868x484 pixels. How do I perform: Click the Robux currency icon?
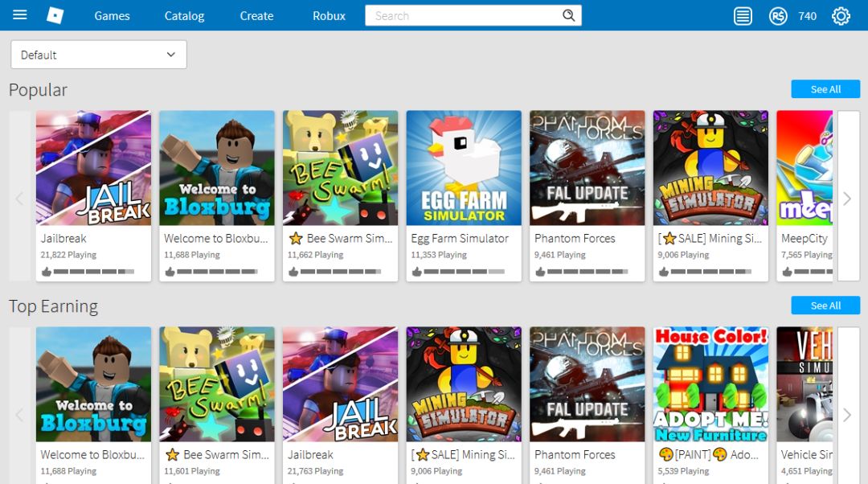tap(778, 16)
